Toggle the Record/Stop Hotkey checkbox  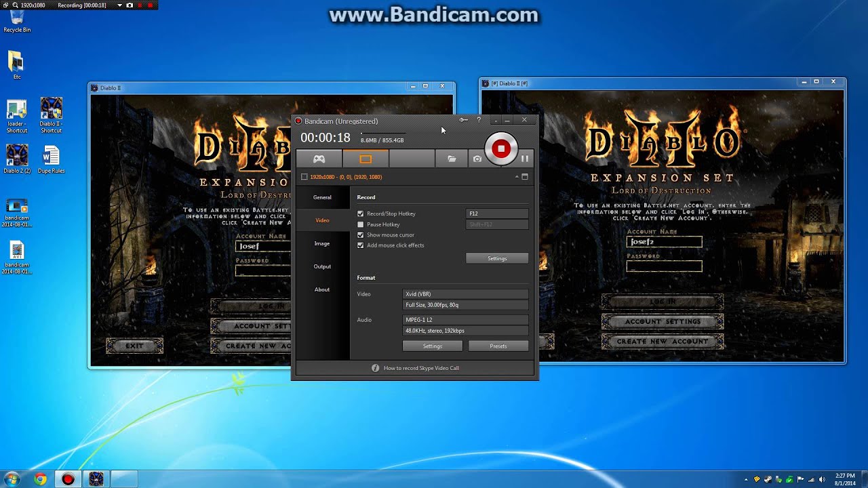click(361, 213)
